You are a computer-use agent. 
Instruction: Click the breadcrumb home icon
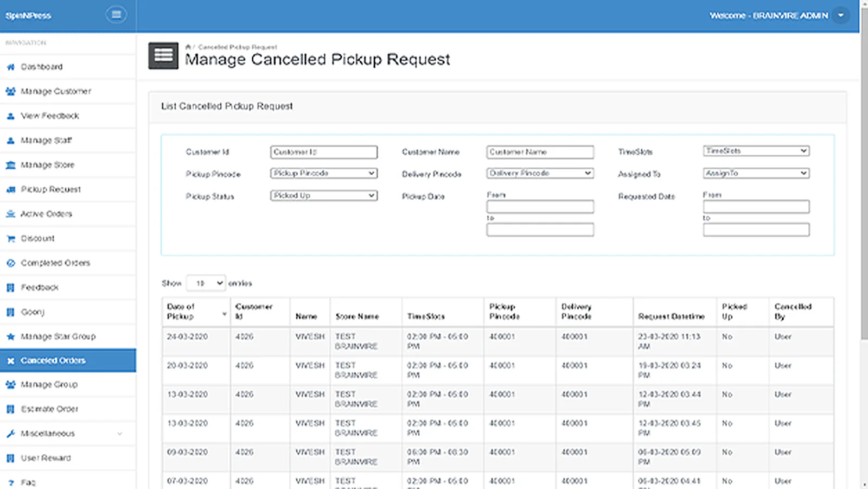tap(188, 47)
